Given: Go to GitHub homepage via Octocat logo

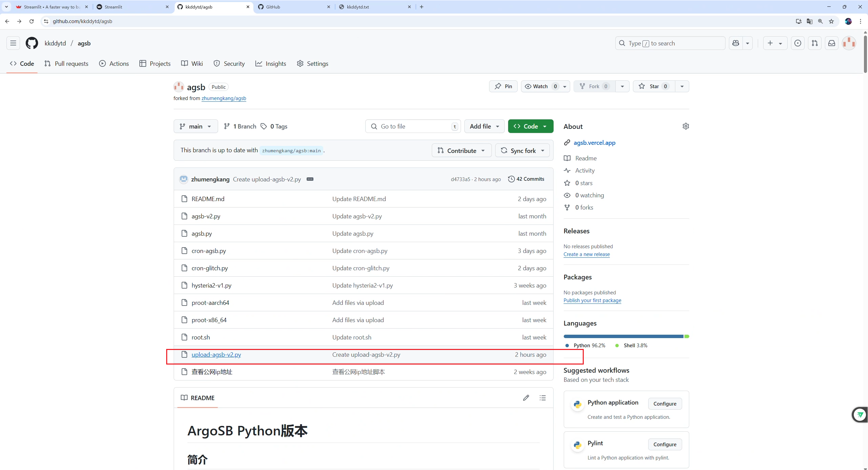Looking at the screenshot, I should tap(32, 43).
